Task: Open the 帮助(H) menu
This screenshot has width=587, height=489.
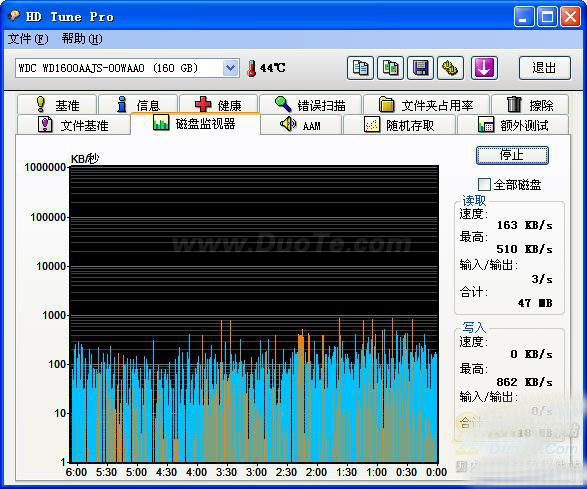Action: click(82, 39)
